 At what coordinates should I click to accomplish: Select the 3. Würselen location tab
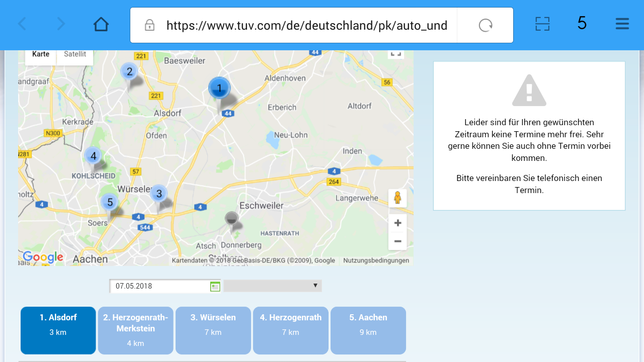click(x=213, y=330)
